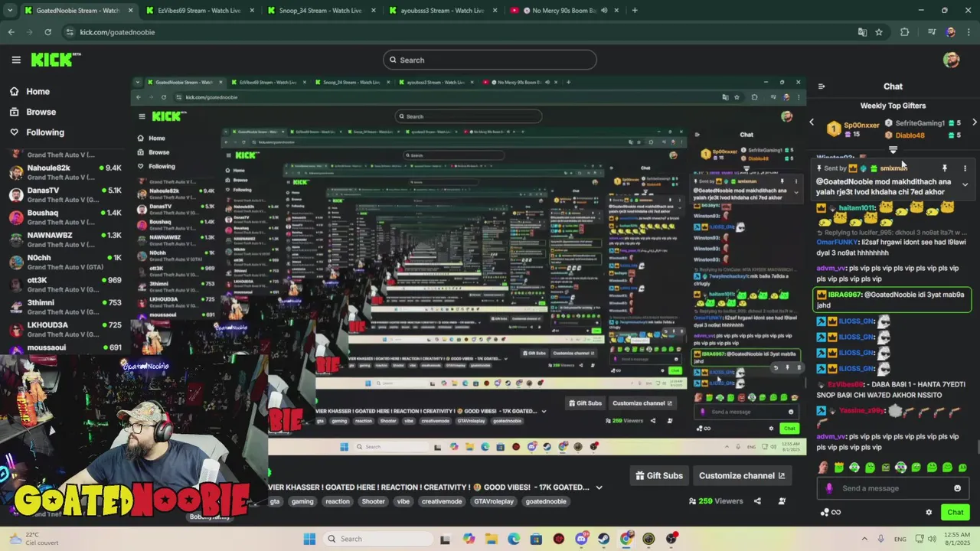
Task: Expand the pinned message chevron
Action: point(965,184)
